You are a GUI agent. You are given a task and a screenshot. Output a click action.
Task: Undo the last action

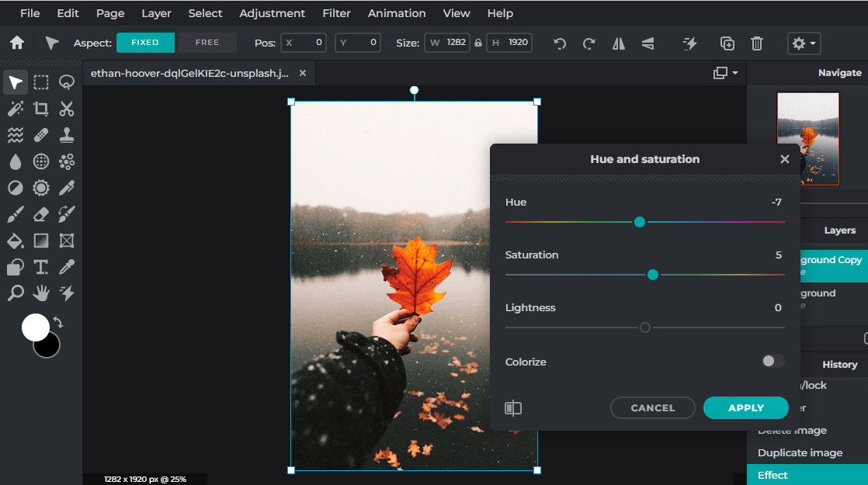[559, 43]
